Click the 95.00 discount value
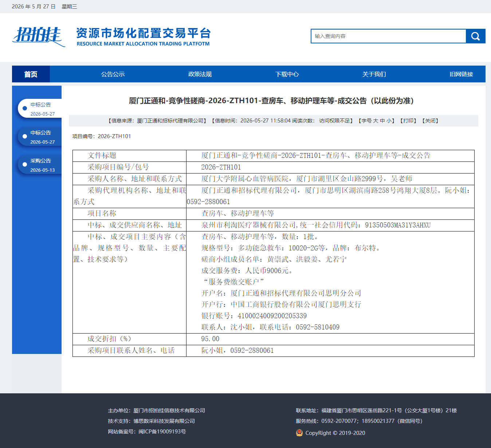This screenshot has height=448, width=491. (210, 339)
